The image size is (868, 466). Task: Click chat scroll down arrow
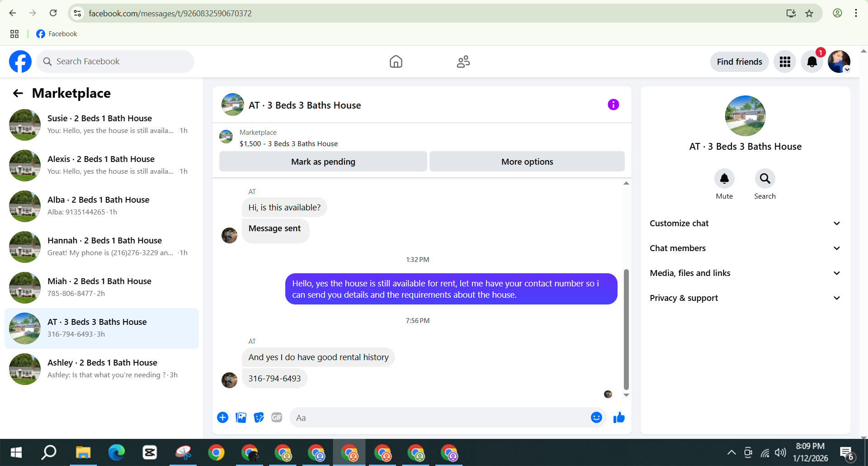626,395
